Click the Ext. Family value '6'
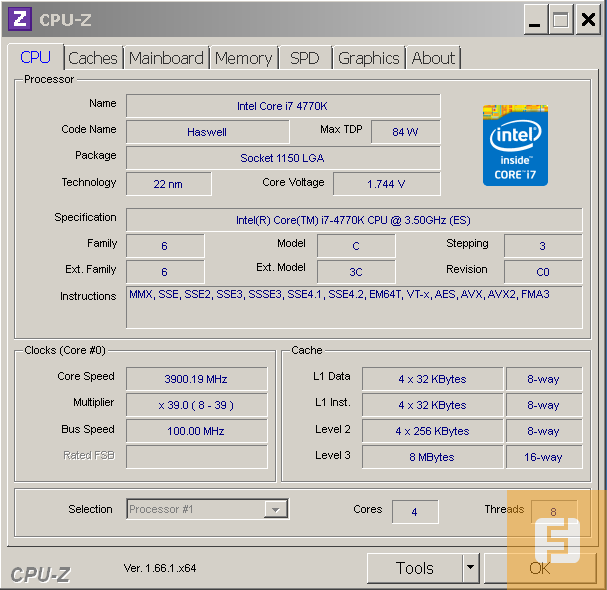607x590 pixels. 165,272
